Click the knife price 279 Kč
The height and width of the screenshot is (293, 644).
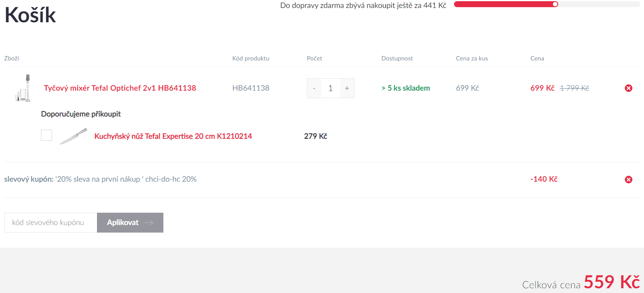pyautogui.click(x=316, y=136)
